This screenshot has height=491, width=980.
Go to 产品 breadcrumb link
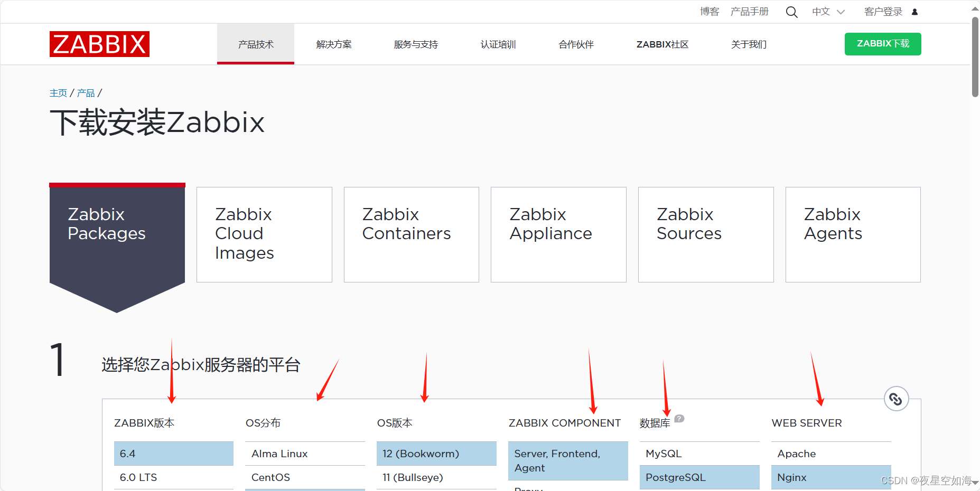pos(86,93)
